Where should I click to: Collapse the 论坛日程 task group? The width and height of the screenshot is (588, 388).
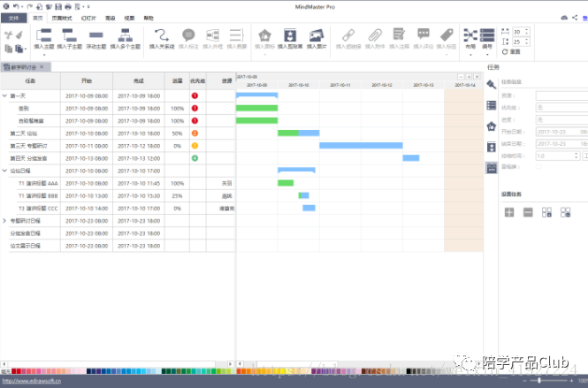(x=4, y=171)
